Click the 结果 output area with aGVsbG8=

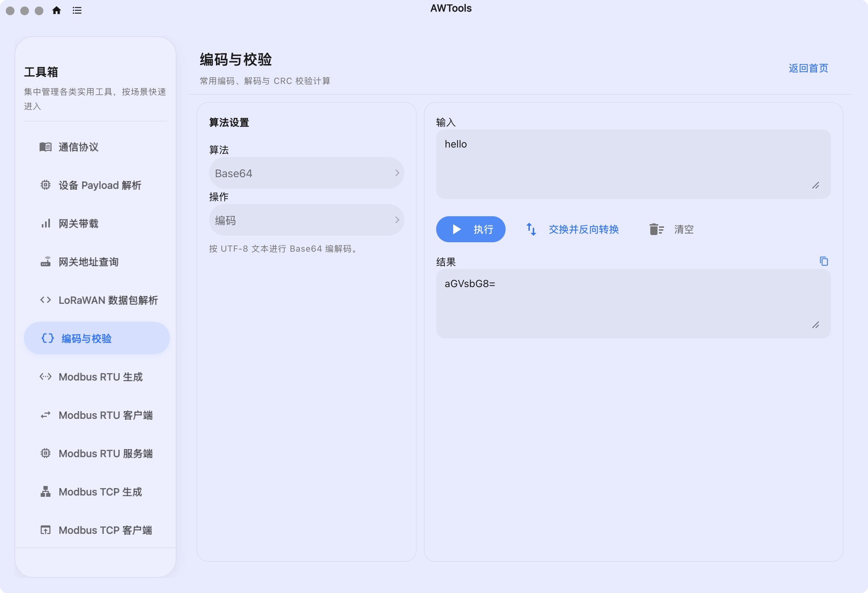[x=633, y=304]
